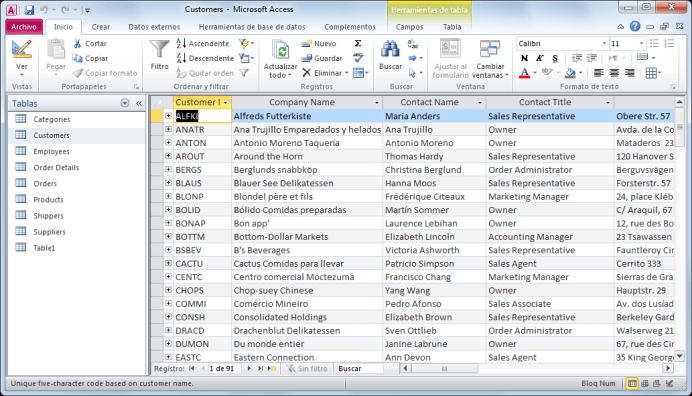692x396 pixels.
Task: Click the Buscar binoculars icon
Action: point(390,49)
